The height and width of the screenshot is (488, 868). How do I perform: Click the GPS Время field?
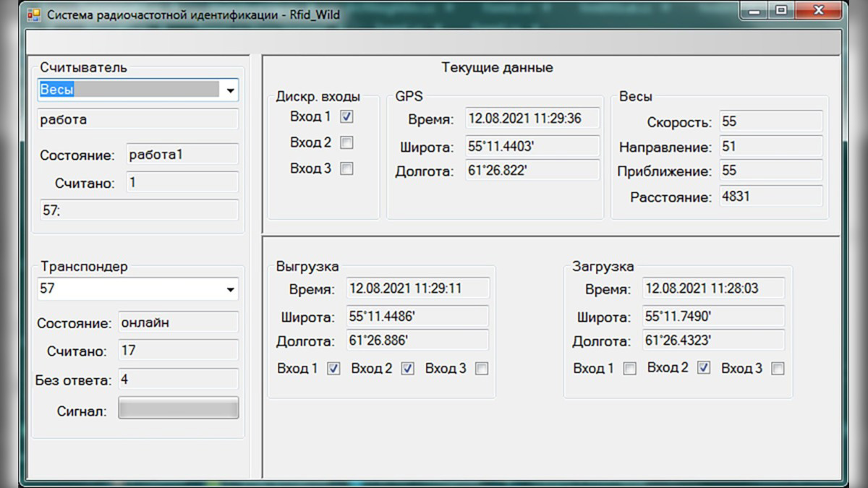point(532,119)
